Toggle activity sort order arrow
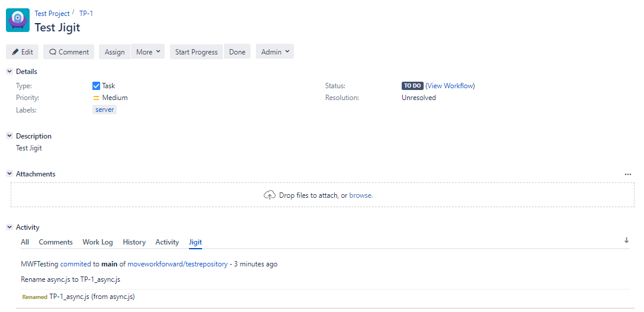The width and height of the screenshot is (644, 312). click(x=626, y=240)
